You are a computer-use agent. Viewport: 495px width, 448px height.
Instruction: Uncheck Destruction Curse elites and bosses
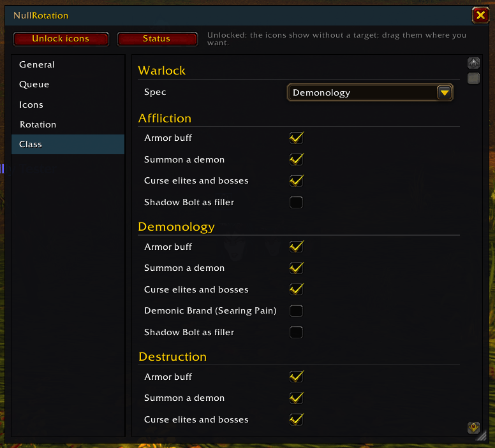click(296, 419)
